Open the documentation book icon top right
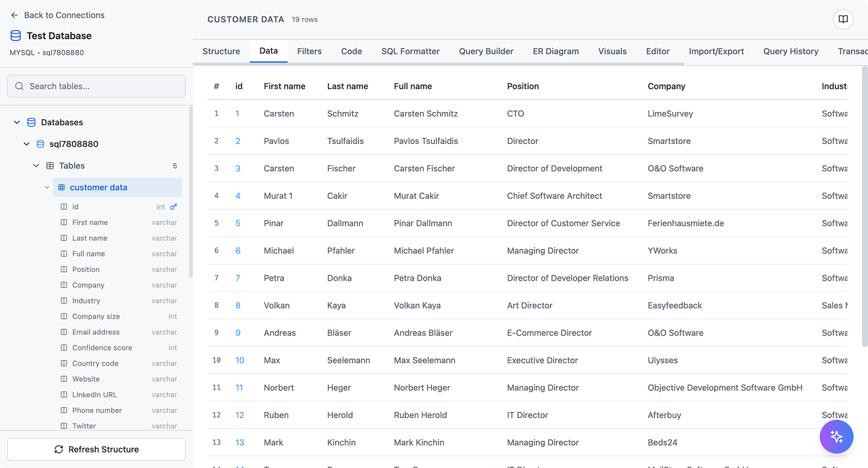868x468 pixels. [x=842, y=19]
